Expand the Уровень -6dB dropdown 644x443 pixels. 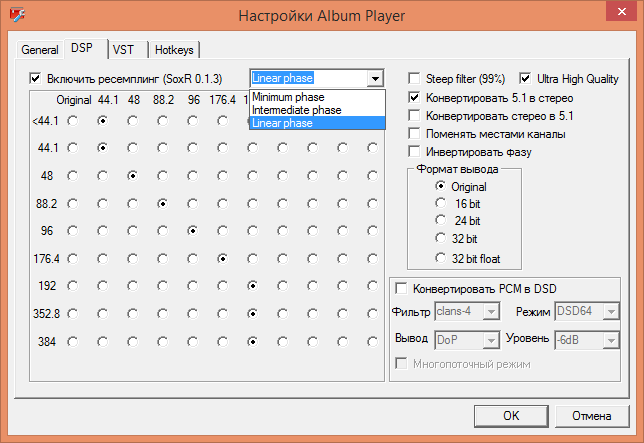(x=611, y=340)
